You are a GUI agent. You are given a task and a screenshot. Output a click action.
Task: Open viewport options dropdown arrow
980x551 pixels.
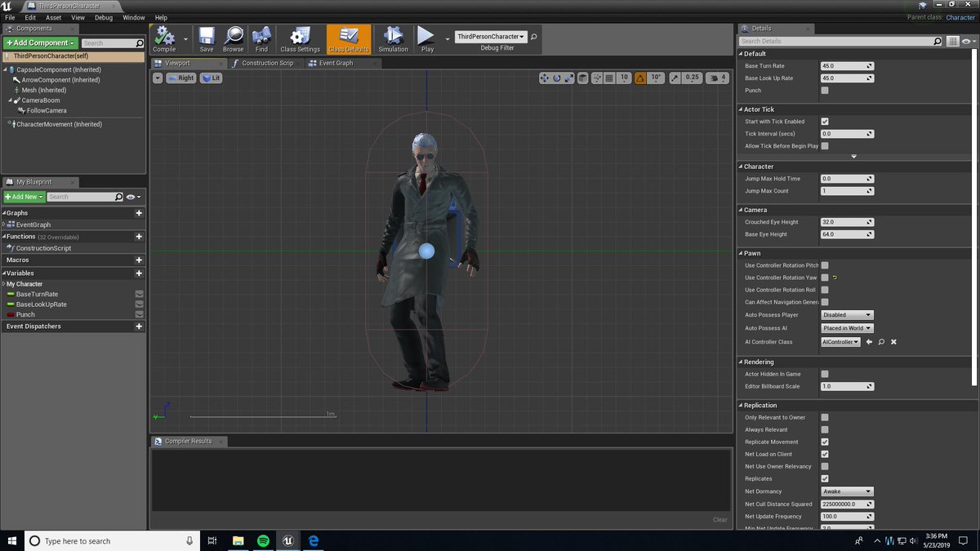[157, 78]
